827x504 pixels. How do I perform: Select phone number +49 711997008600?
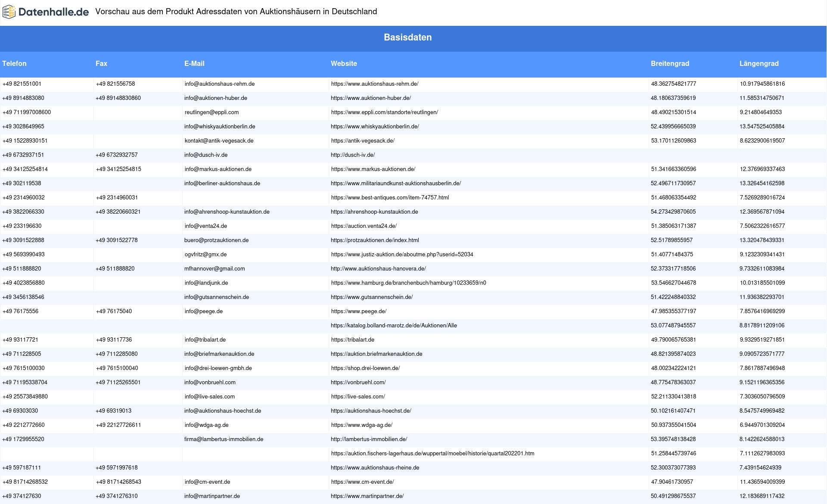(x=27, y=112)
